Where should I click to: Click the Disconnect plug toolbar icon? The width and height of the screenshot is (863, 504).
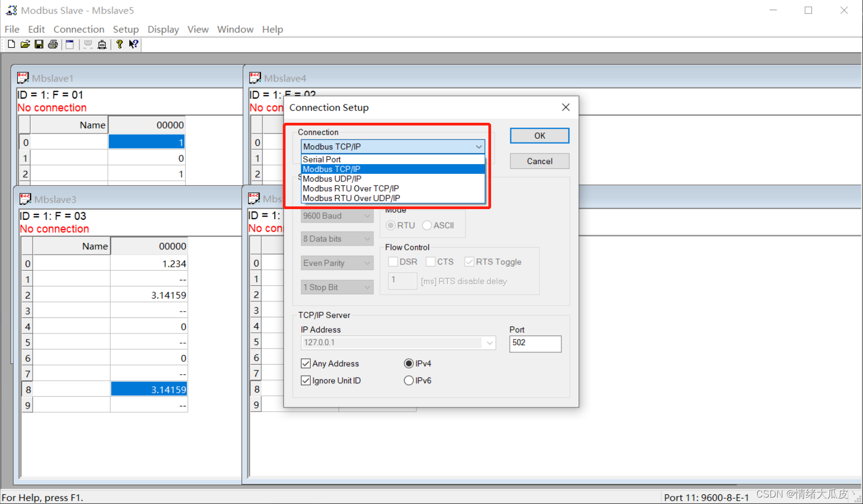pos(102,45)
